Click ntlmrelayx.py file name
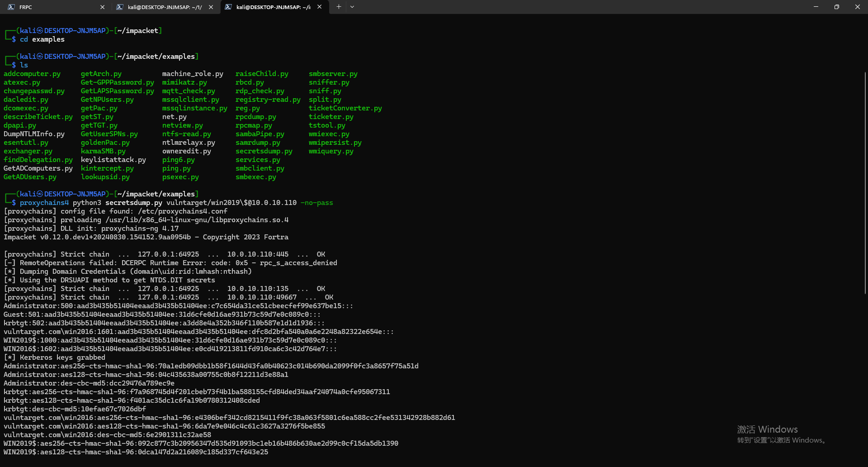The height and width of the screenshot is (467, 868). click(189, 143)
